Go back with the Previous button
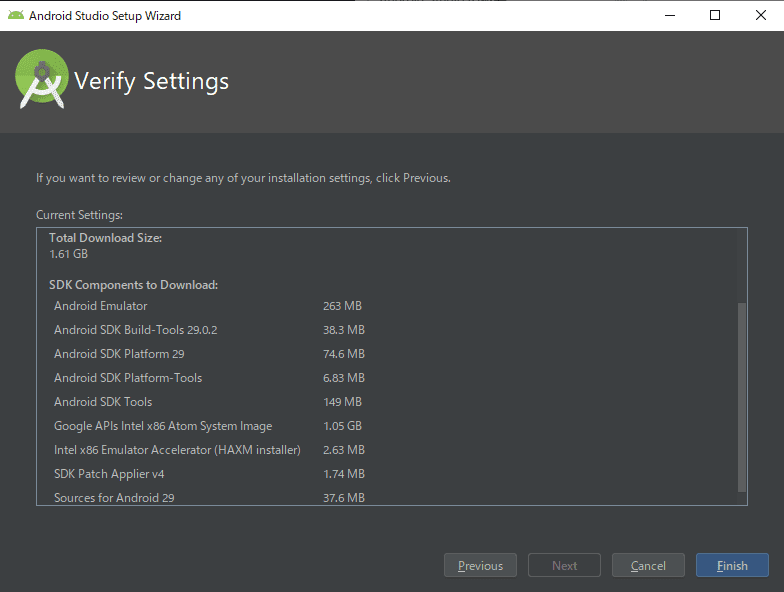Image resolution: width=784 pixels, height=592 pixels. coord(480,565)
